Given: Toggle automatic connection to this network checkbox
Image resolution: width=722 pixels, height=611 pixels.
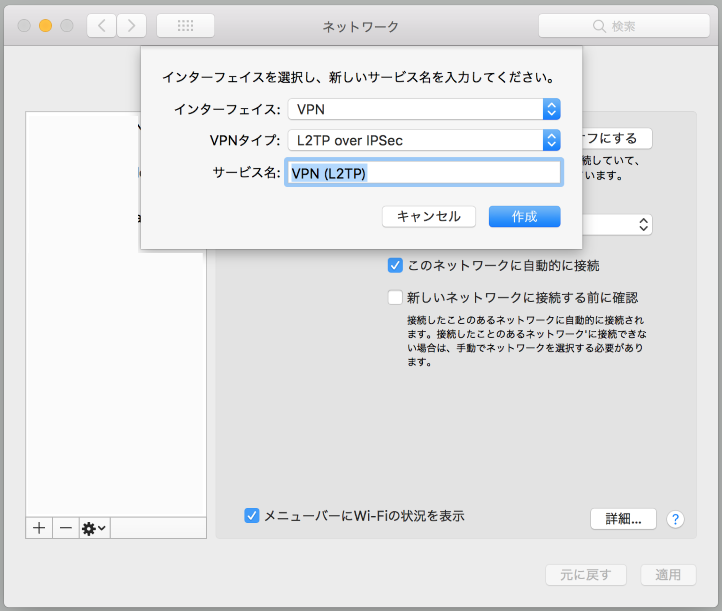Looking at the screenshot, I should pos(395,266).
